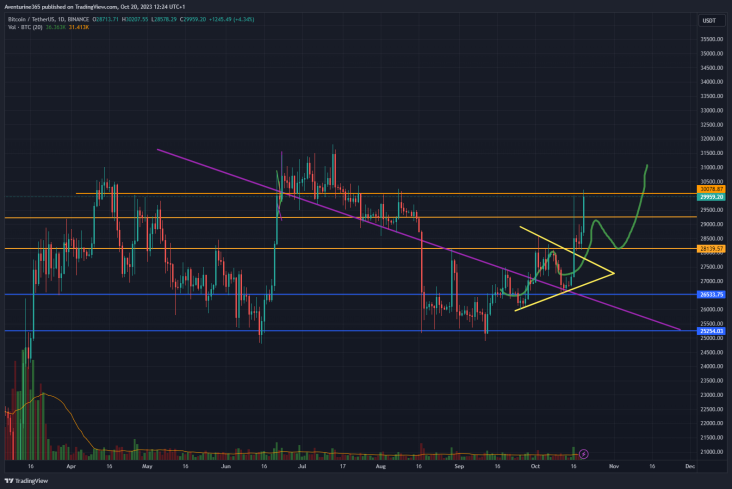Click the Dec label on time axis
The height and width of the screenshot is (489, 732).
click(x=690, y=466)
